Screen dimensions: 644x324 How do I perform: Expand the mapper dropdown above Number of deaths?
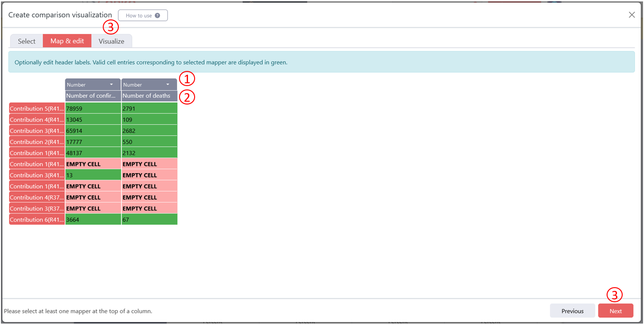pyautogui.click(x=149, y=84)
